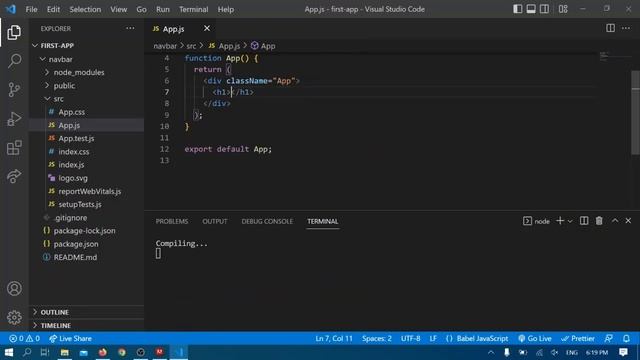Open the Extensions view
The image size is (640, 360).
pos(14,147)
